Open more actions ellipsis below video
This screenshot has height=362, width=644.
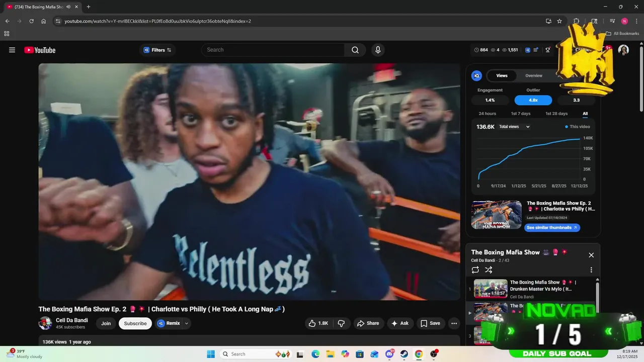tap(454, 323)
